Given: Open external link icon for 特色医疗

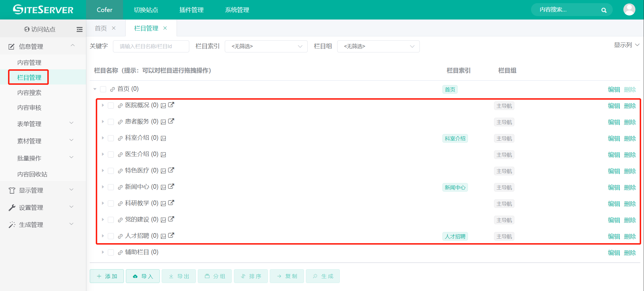Looking at the screenshot, I should (171, 170).
